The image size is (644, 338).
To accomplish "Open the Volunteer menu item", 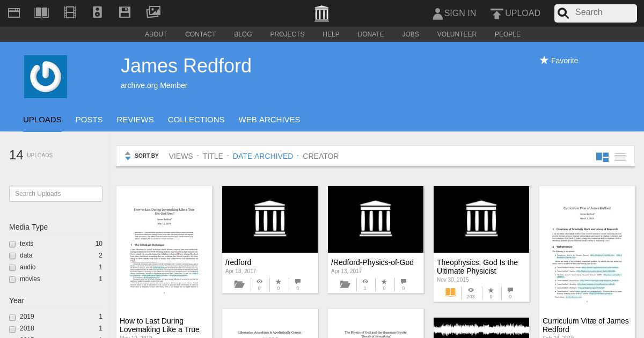I will 457,34.
